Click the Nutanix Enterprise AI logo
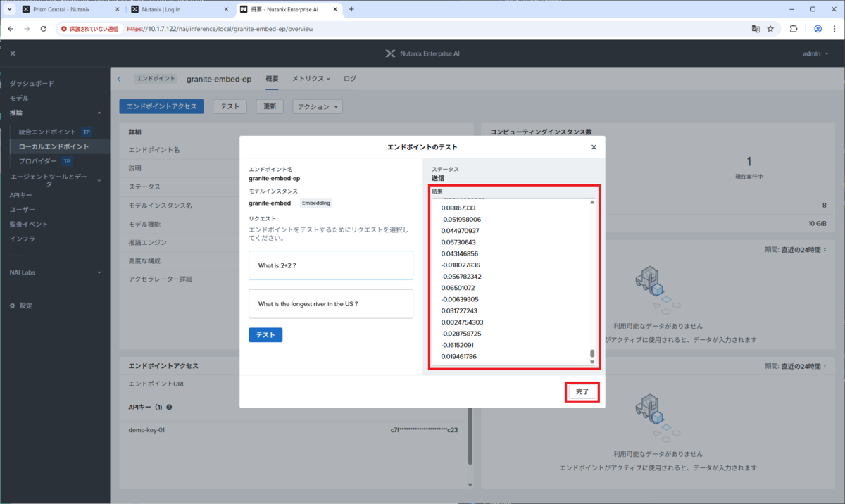 pos(423,53)
